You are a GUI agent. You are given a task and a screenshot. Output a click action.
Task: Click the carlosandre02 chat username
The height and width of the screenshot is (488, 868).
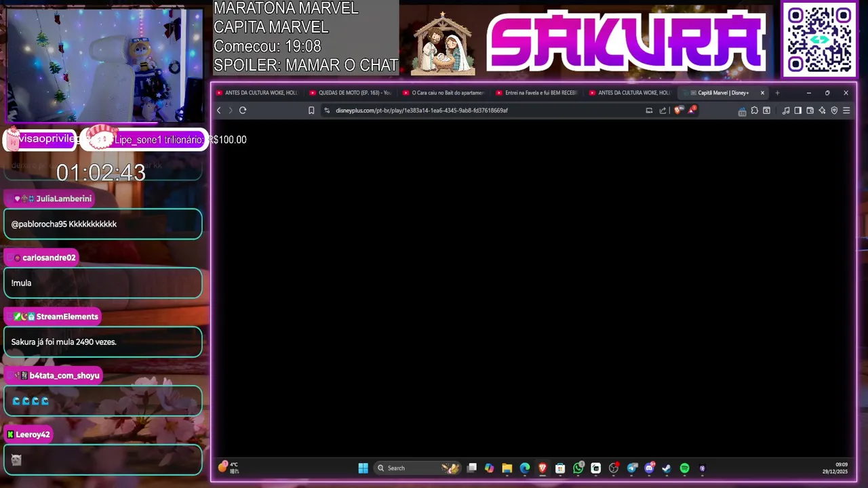(49, 258)
